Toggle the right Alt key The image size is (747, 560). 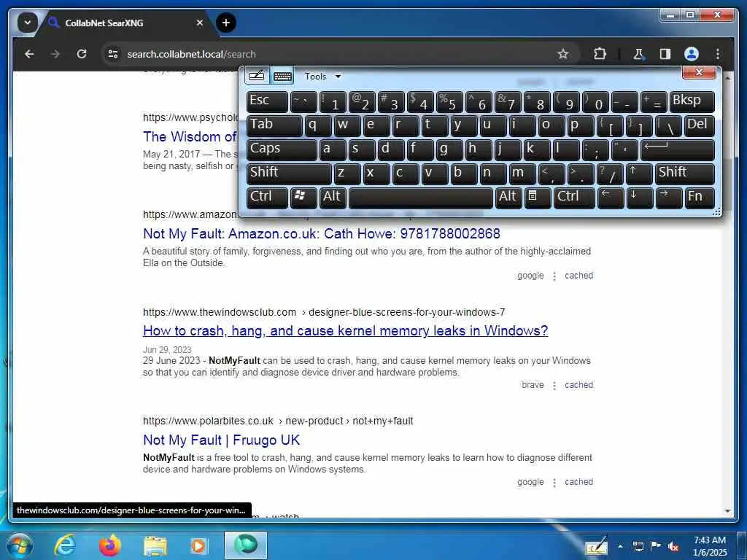click(508, 198)
